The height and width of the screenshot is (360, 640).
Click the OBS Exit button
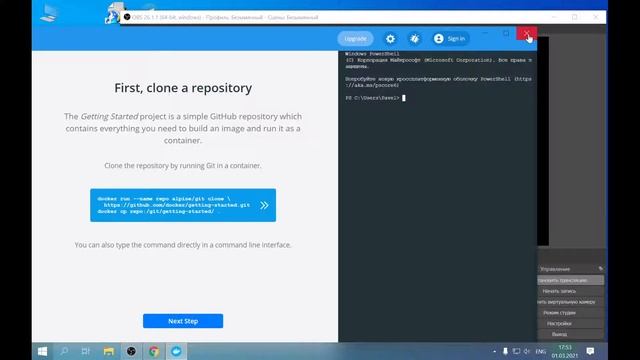point(571,334)
